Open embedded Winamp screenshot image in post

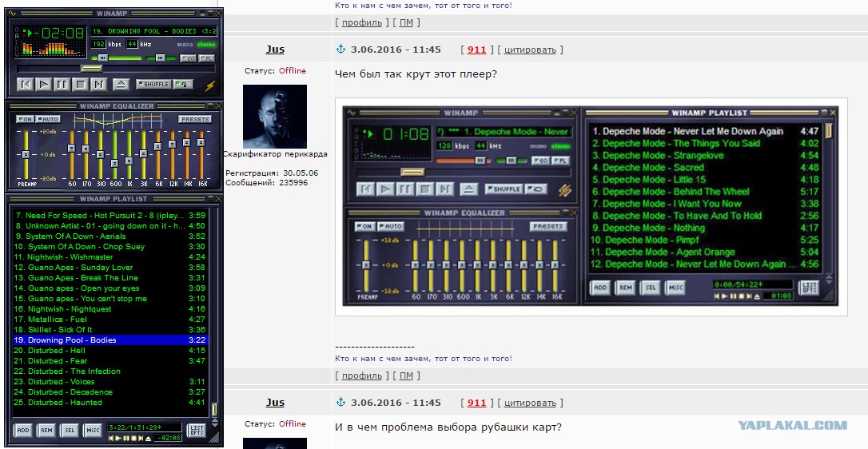pos(591,207)
